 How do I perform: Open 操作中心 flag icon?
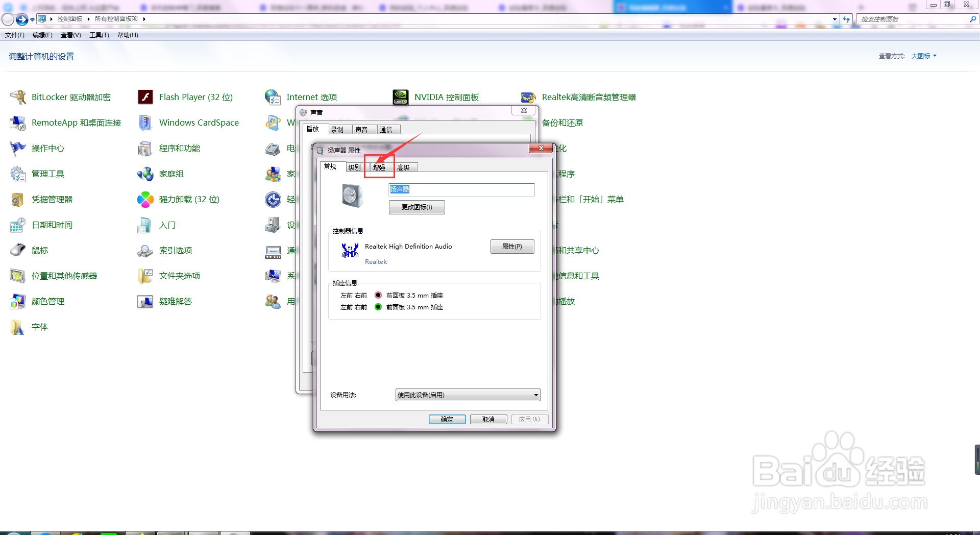tap(18, 148)
